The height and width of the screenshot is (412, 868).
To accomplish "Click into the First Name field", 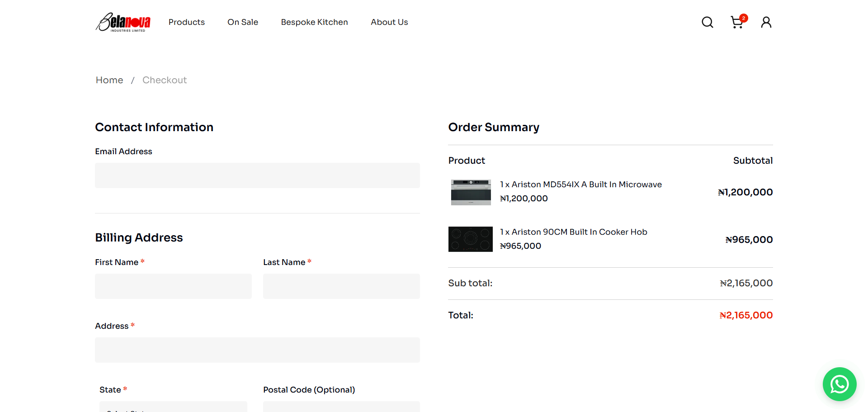I will (173, 286).
